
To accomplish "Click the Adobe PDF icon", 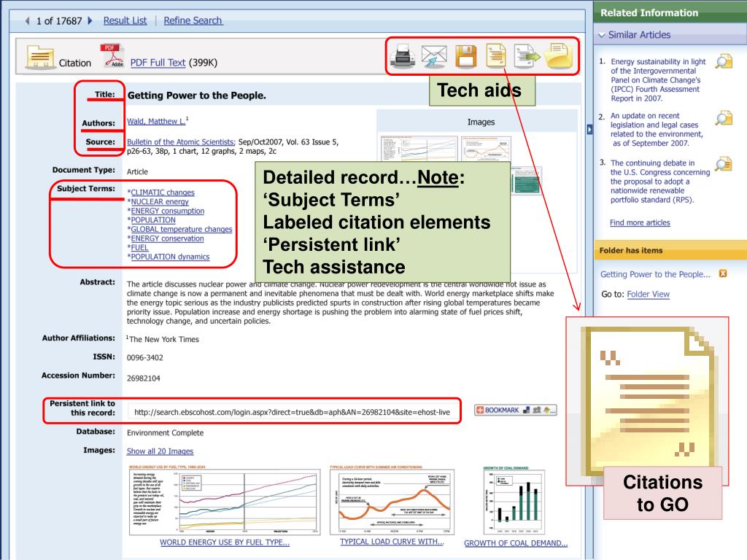I will click(x=112, y=55).
